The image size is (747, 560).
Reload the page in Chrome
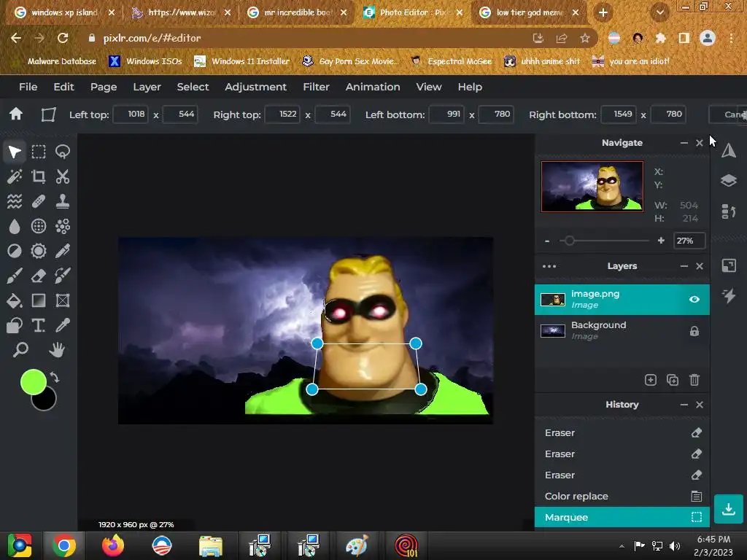[63, 38]
